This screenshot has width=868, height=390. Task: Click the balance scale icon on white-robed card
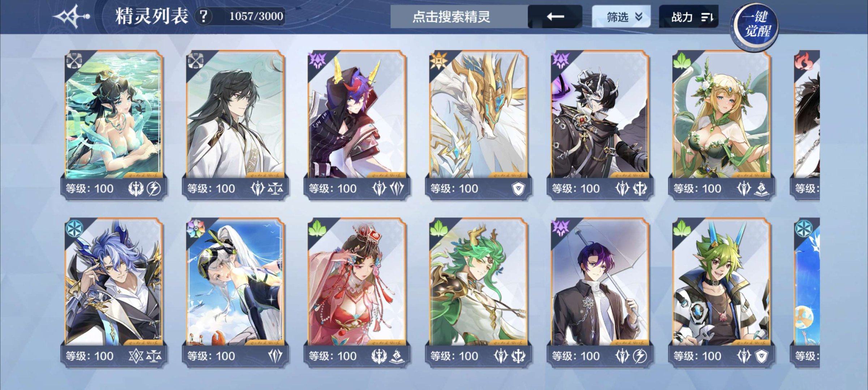[x=275, y=188]
